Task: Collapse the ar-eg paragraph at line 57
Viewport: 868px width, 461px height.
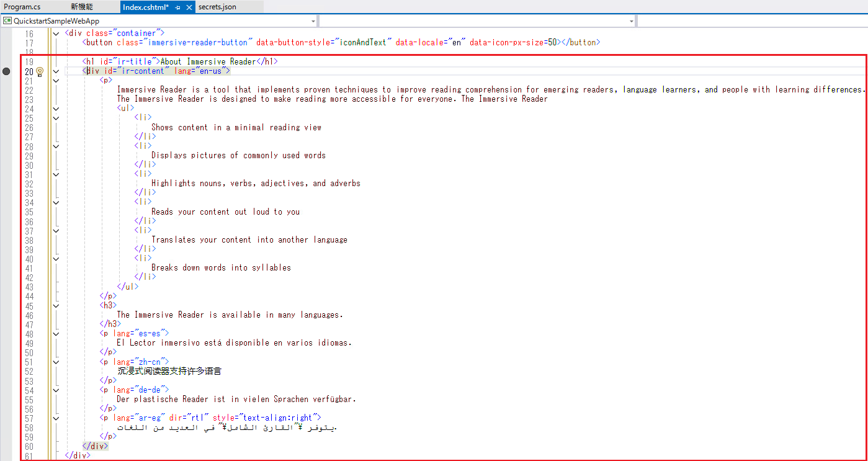Action: tap(56, 418)
